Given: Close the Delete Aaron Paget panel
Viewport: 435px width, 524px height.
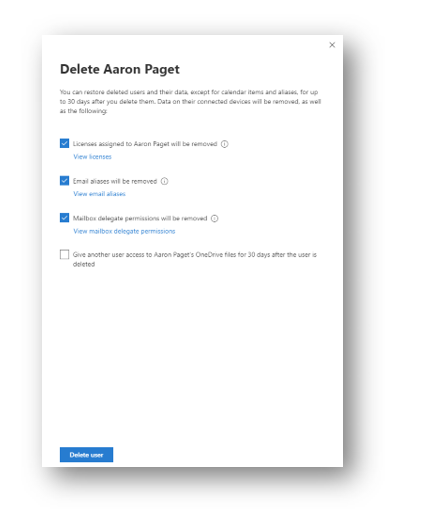Looking at the screenshot, I should pos(332,45).
